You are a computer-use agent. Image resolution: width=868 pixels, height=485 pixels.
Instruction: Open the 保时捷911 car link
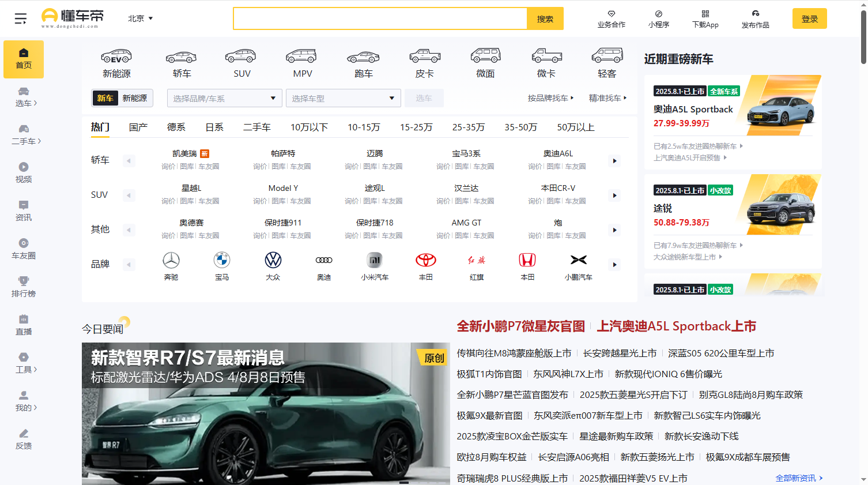click(283, 223)
